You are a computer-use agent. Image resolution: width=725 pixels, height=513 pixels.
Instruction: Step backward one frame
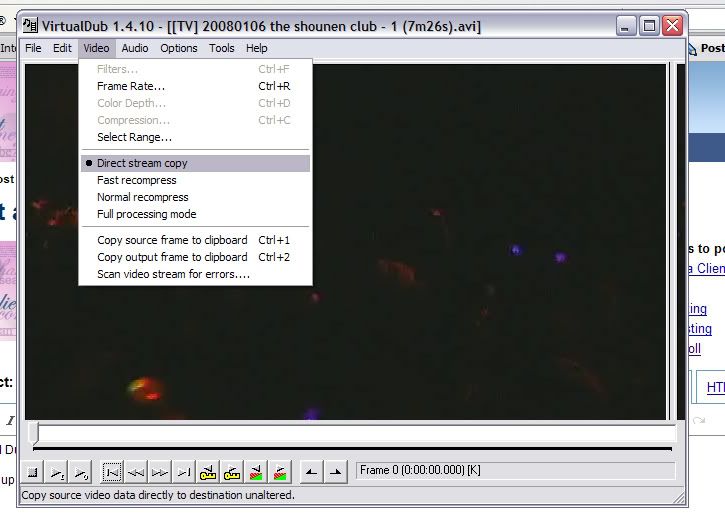136,472
